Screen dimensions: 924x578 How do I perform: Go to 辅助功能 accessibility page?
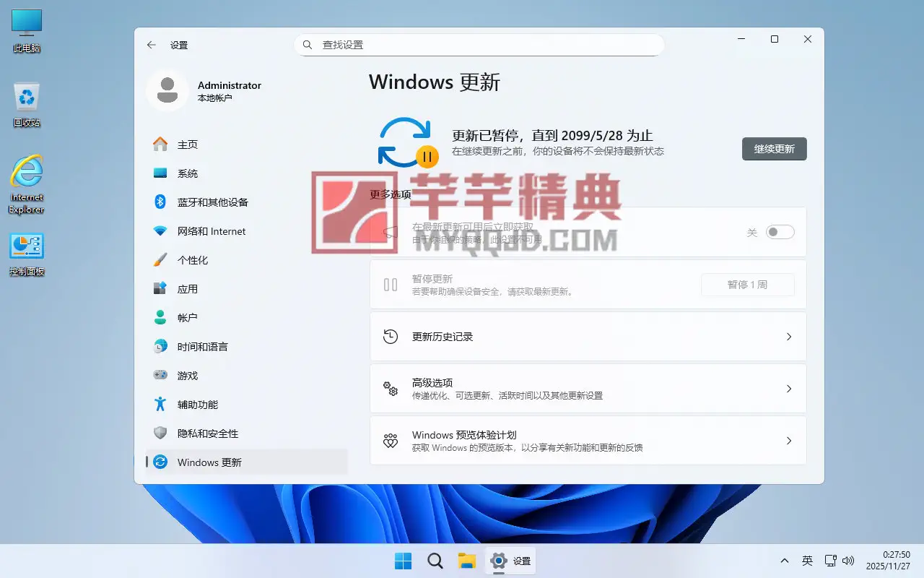tap(197, 405)
